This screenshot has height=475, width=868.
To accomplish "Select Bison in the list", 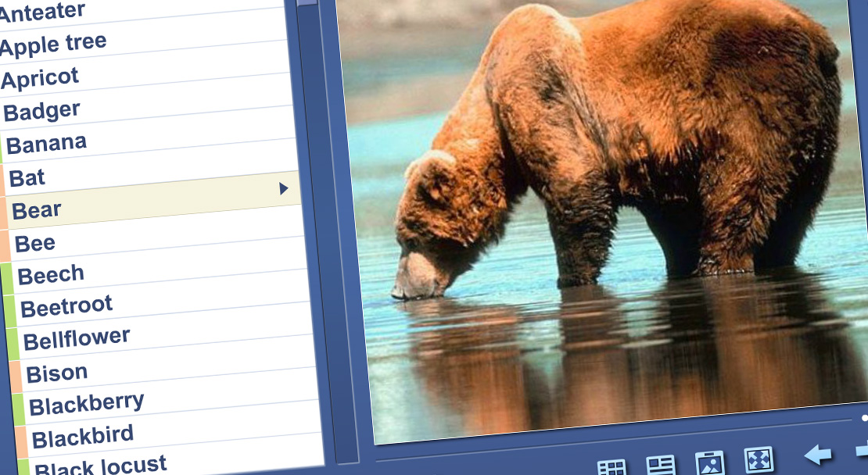I will coord(57,373).
